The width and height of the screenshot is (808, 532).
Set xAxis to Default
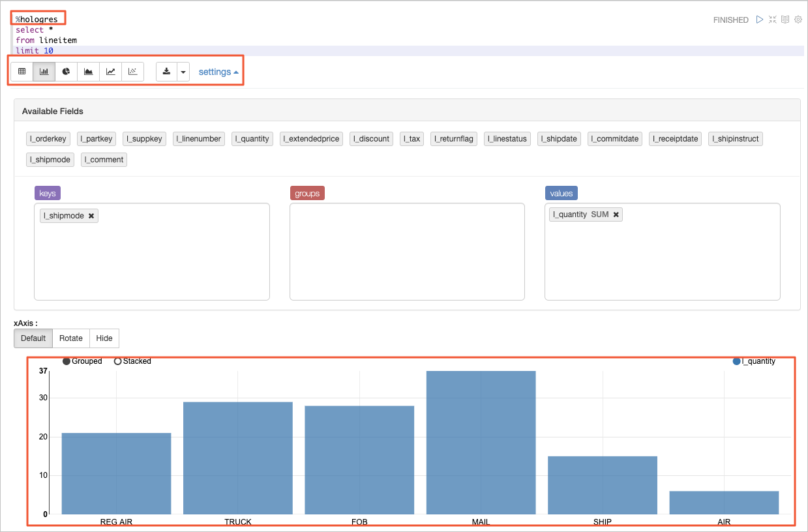click(x=33, y=338)
